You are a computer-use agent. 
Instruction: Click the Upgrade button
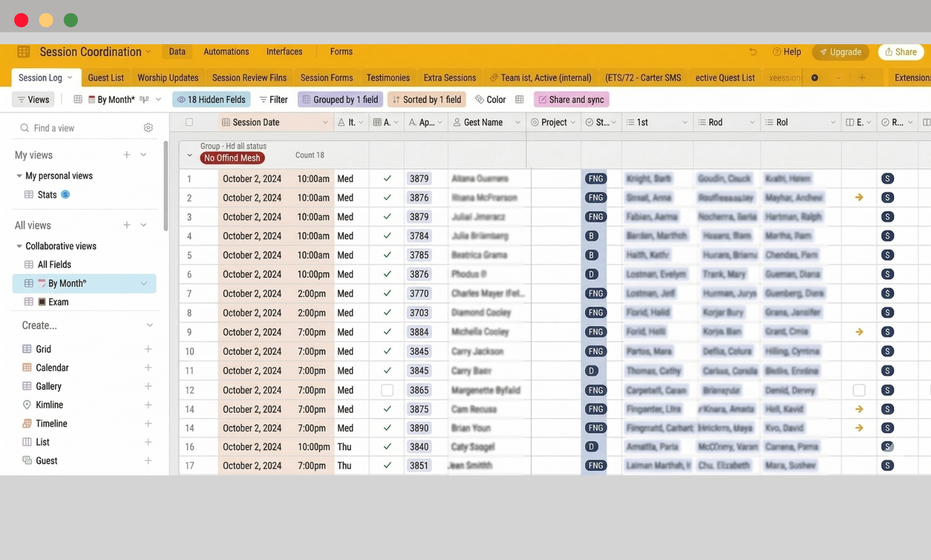click(840, 52)
